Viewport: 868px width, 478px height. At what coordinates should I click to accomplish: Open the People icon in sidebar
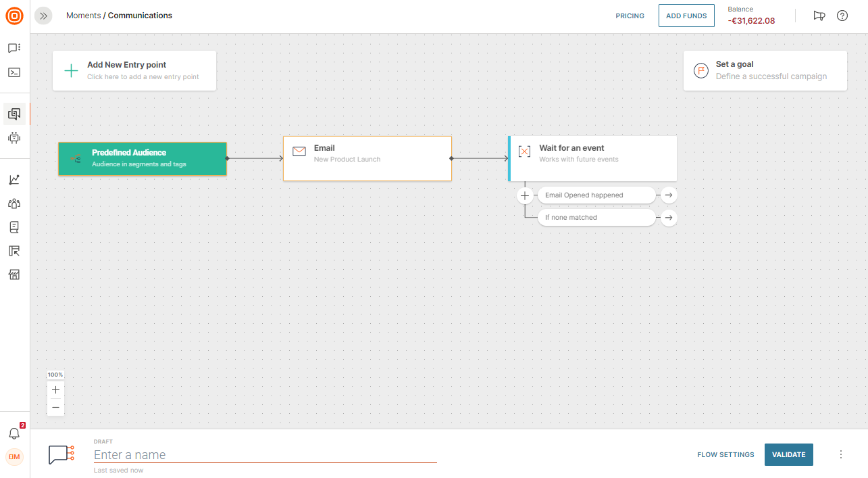coord(14,204)
